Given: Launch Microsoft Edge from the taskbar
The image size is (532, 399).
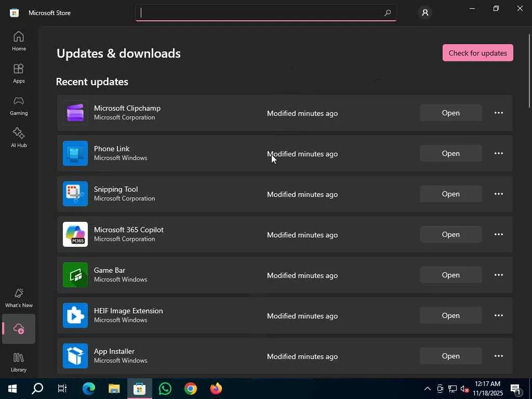Looking at the screenshot, I should coord(88,389).
